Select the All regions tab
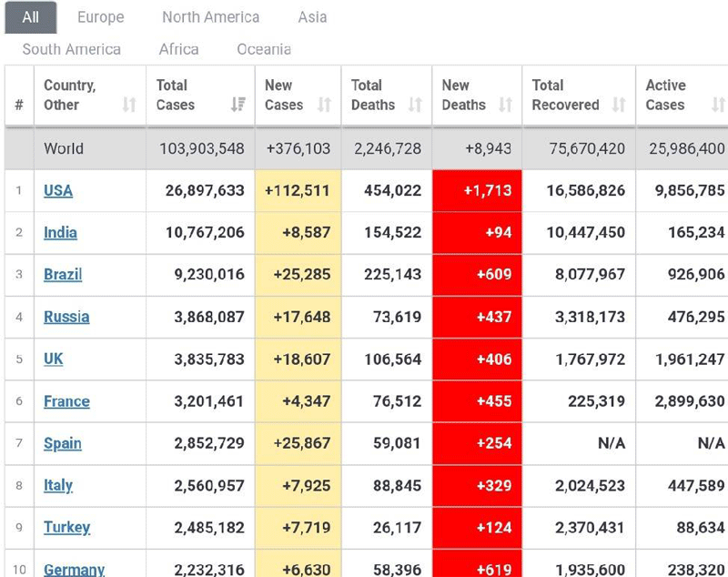The width and height of the screenshot is (728, 577). click(31, 17)
